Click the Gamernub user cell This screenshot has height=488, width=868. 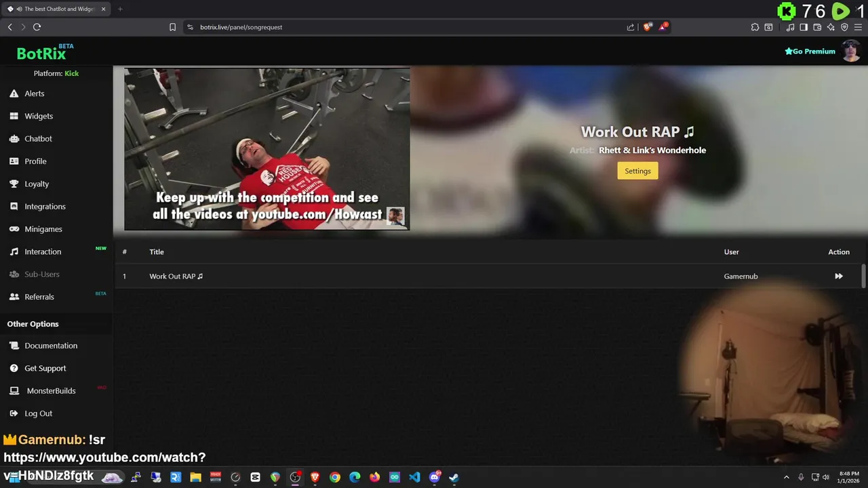click(x=741, y=277)
